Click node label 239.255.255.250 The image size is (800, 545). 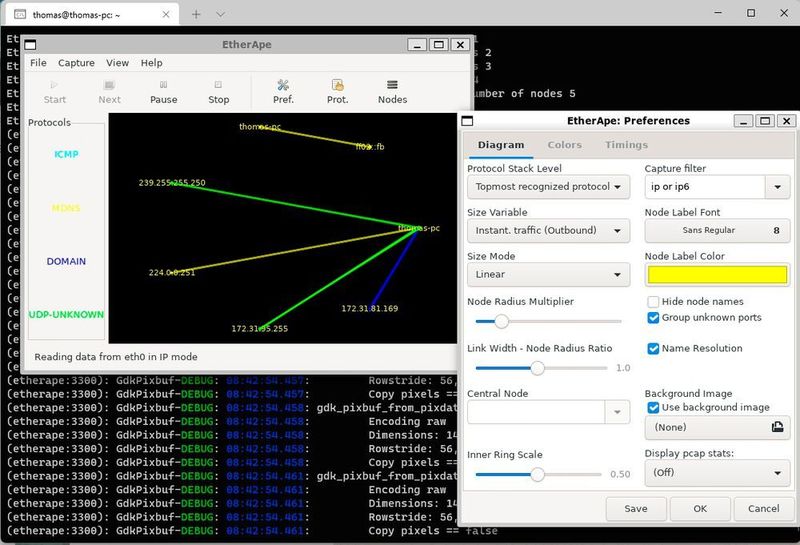tap(172, 183)
